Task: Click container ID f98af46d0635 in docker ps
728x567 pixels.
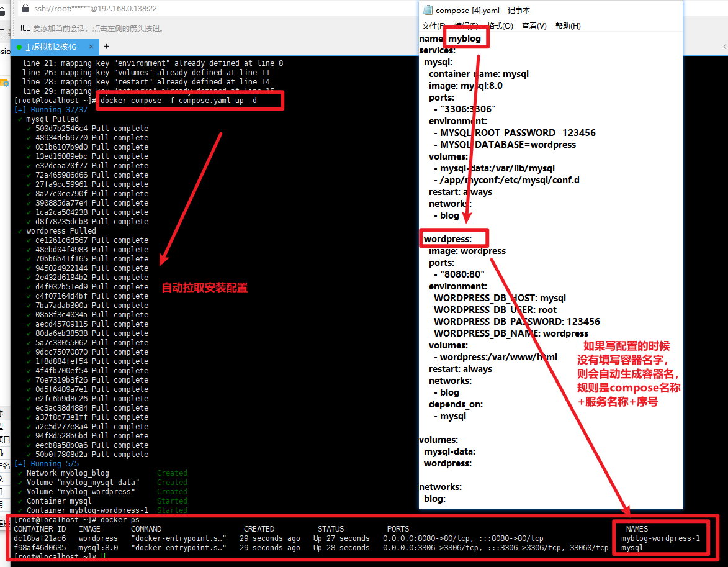Action: (40, 548)
